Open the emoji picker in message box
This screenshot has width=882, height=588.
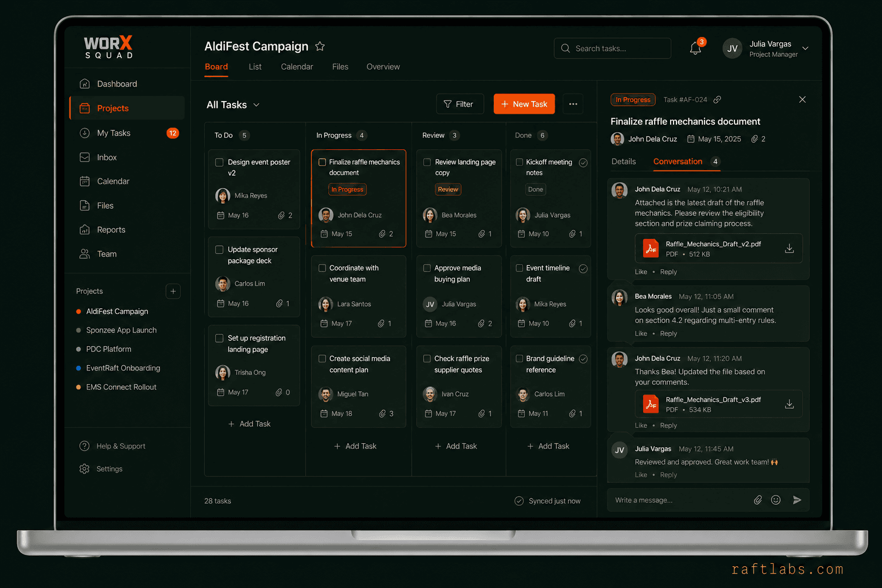tap(776, 500)
